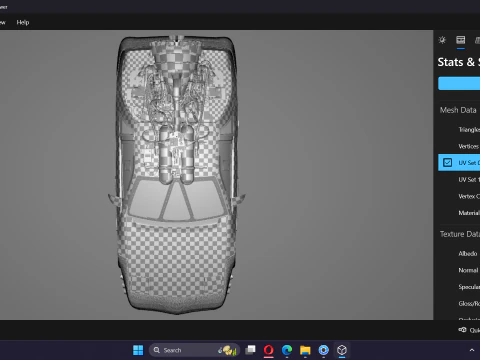The width and height of the screenshot is (480, 360).
Task: Select the Vertices mesh data row
Action: point(459,146)
